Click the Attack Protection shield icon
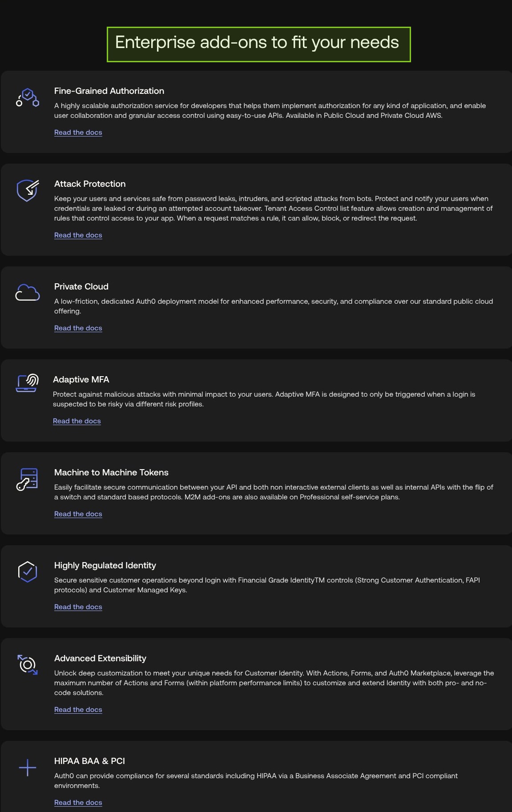This screenshot has width=512, height=812. 28,191
